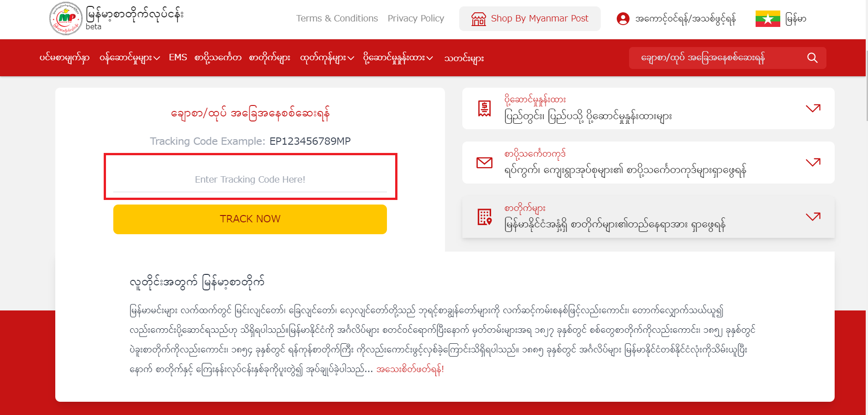Open the EMS menu item

click(178, 58)
